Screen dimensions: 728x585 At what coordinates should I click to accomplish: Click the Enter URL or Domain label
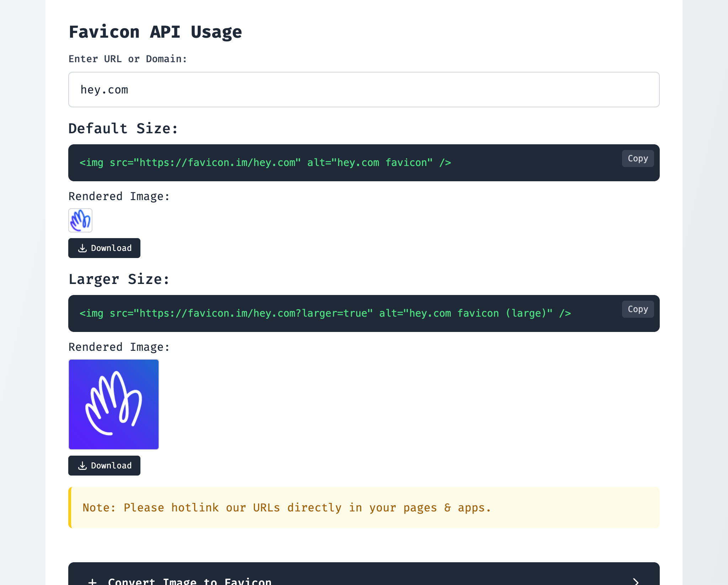128,59
